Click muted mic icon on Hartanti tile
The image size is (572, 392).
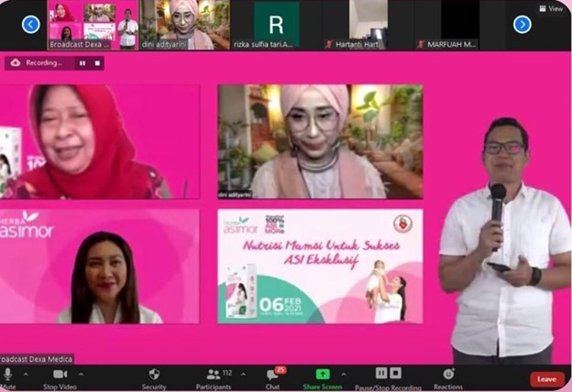(329, 45)
